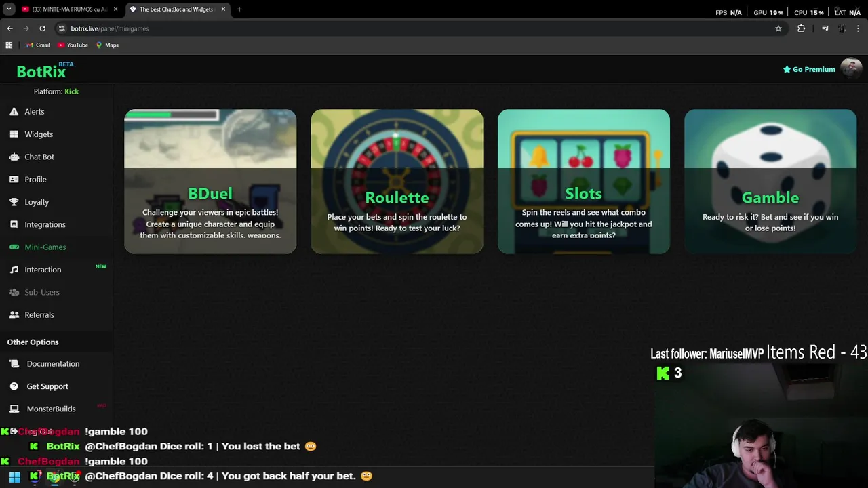Click the Get Support question mark icon
Image resolution: width=868 pixels, height=488 pixels.
[x=14, y=386]
